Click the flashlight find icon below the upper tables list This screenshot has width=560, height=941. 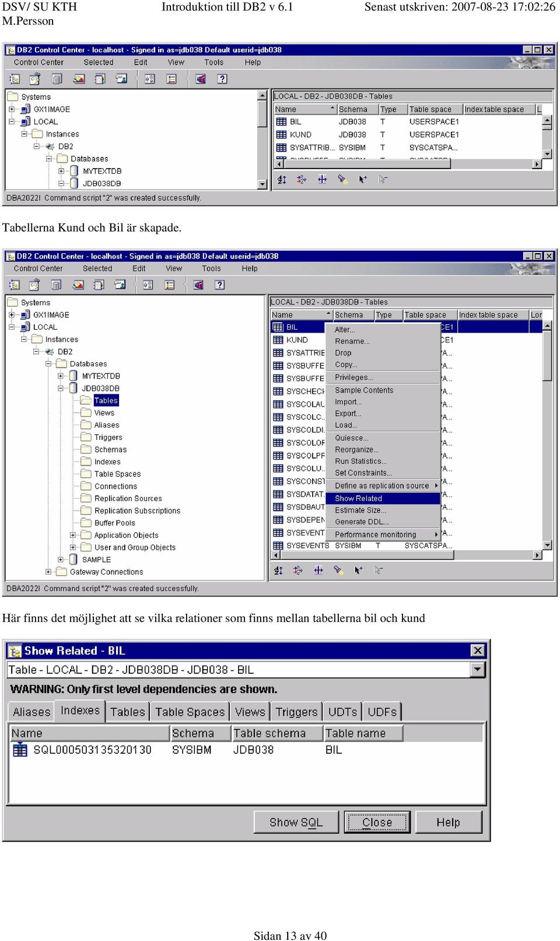[342, 179]
